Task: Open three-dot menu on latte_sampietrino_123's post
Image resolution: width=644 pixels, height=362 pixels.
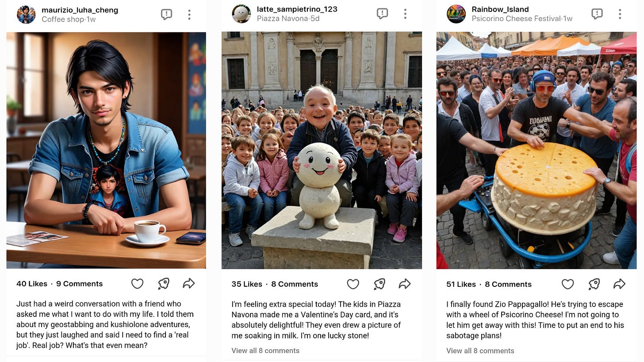Action: click(x=405, y=14)
